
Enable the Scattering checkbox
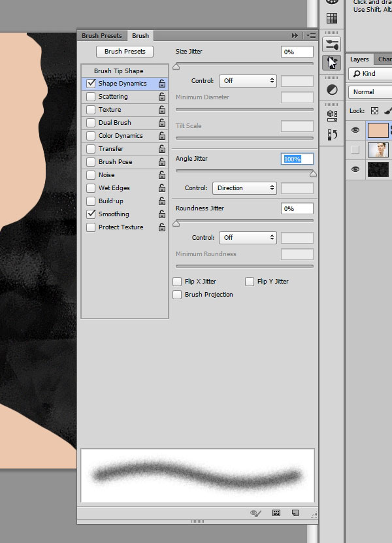pos(91,97)
